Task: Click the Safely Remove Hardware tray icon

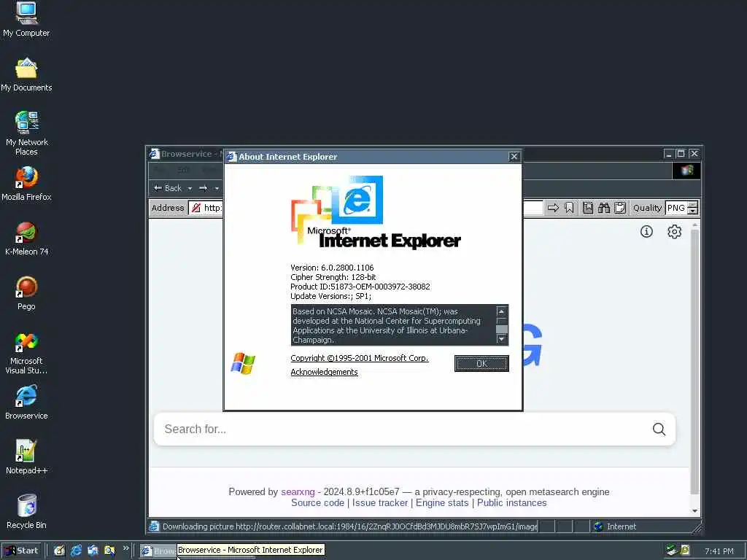Action: [672, 551]
